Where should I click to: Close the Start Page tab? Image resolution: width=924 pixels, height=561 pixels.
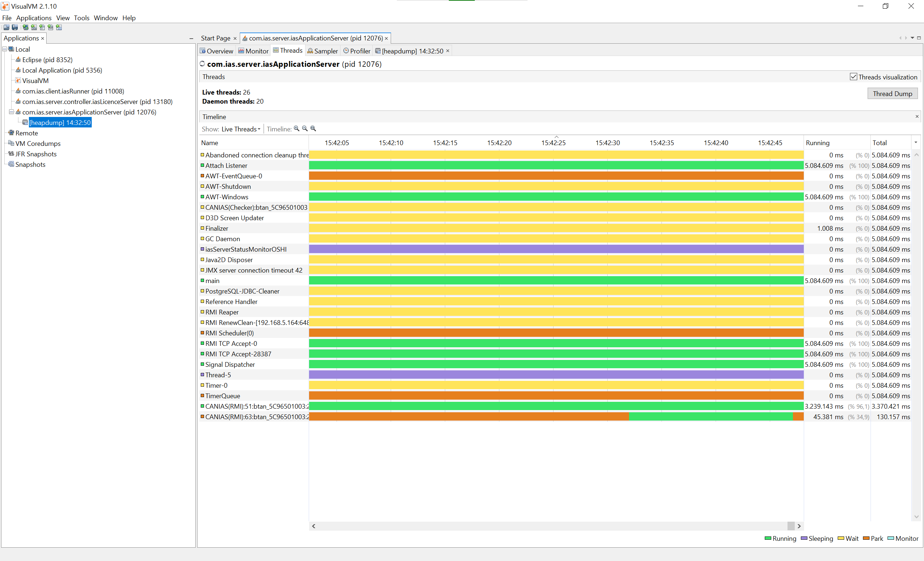tap(235, 38)
